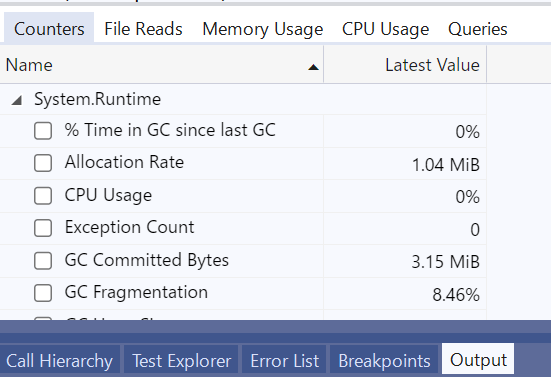Toggle the GC Fragmentation checkbox
This screenshot has height=377, width=551.
[43, 293]
